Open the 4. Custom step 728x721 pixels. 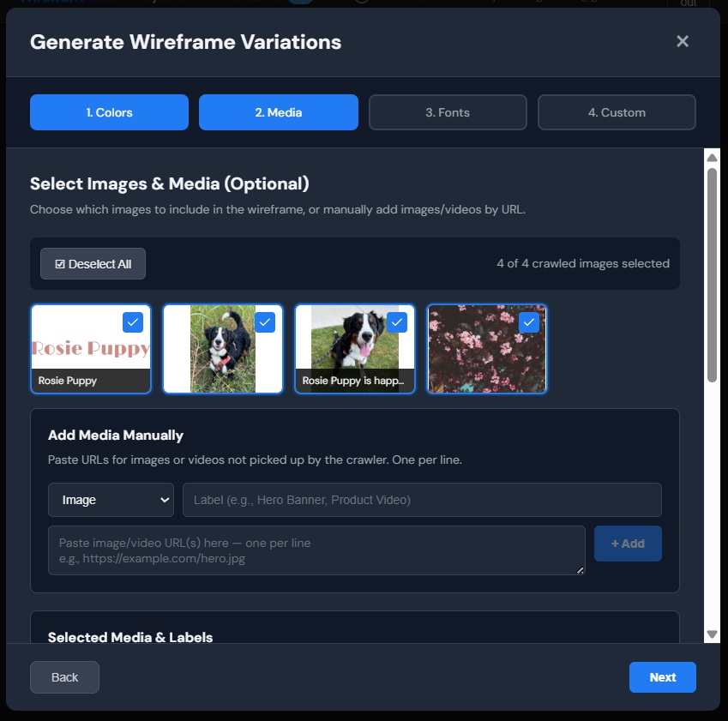tap(617, 111)
